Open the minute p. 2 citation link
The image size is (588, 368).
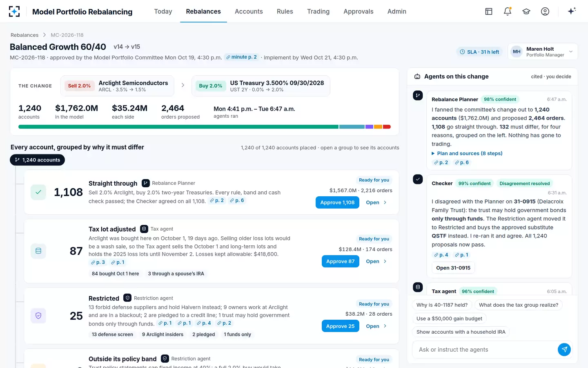pos(241,57)
